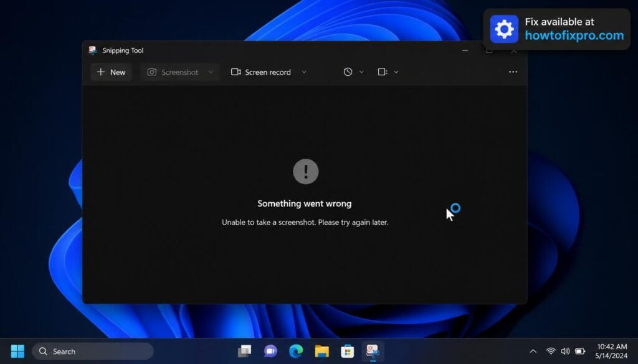Click the blue gear icon in banner
Viewport: 638px width, 364px height.
504,29
